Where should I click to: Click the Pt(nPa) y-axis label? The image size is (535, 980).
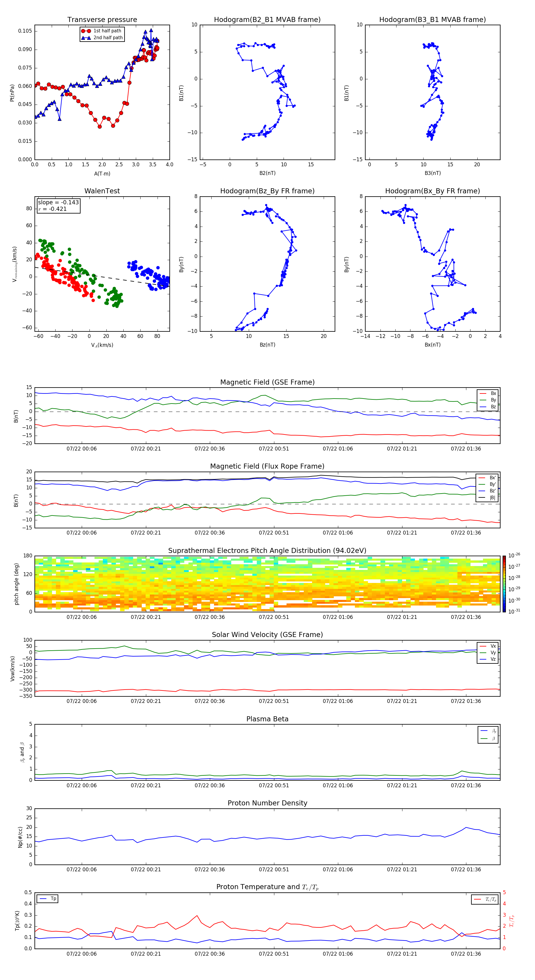(x=12, y=92)
